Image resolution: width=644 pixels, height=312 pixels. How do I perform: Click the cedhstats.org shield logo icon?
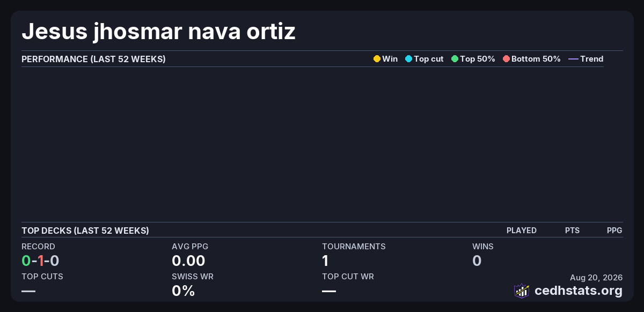(x=522, y=291)
